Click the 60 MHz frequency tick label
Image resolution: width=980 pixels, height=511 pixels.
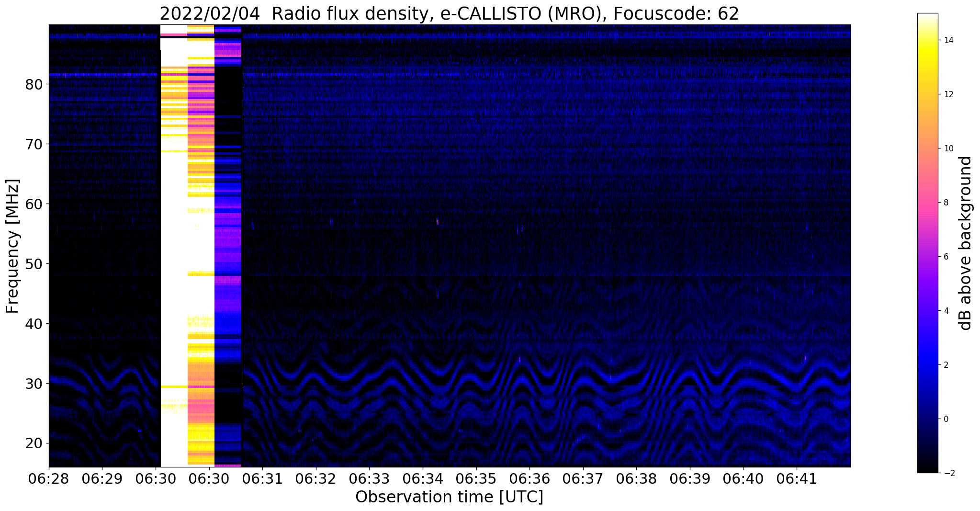34,204
